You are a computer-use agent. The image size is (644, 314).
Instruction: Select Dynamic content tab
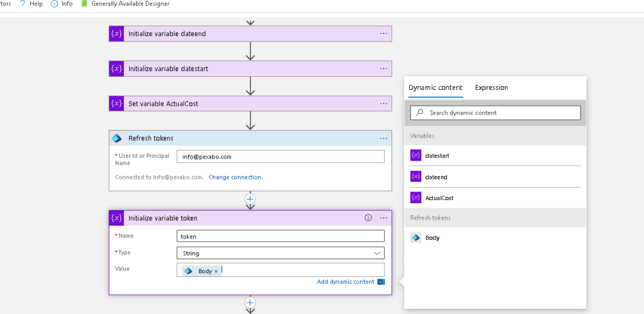(436, 87)
